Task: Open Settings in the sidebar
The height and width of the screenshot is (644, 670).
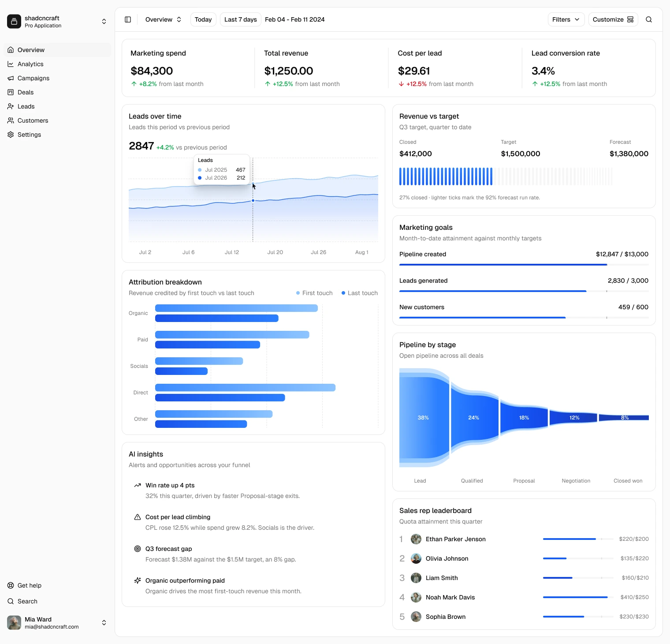Action: pos(57,135)
